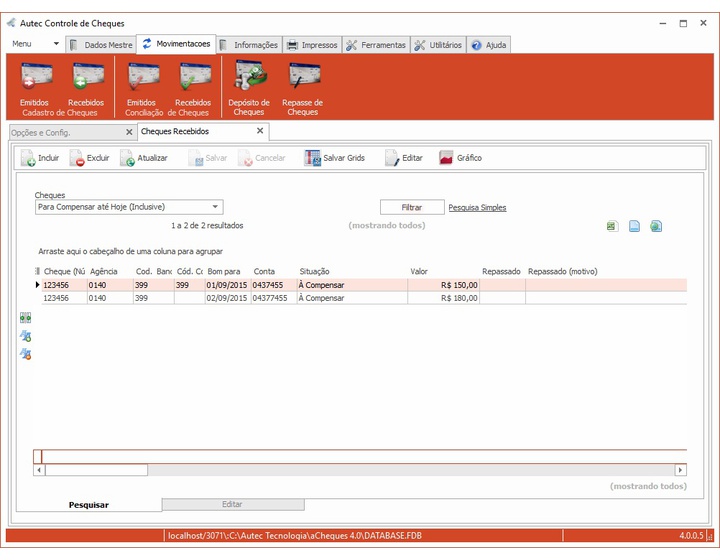Switch to the Impressos tab
Viewport: 720px width, 560px height.
tap(312, 45)
